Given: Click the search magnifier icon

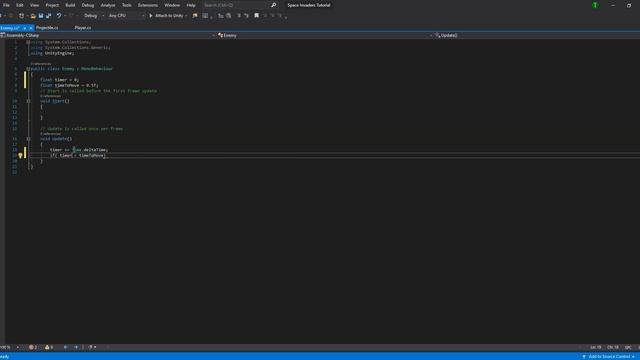Looking at the screenshot, I should pos(273,5).
